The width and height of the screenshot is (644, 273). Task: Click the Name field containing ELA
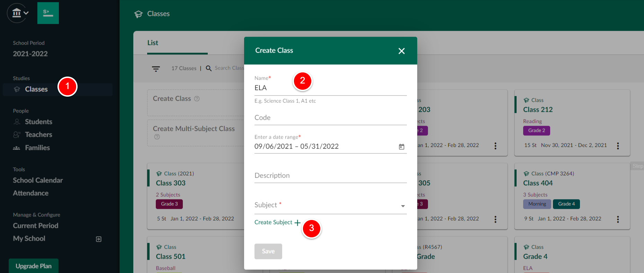330,88
